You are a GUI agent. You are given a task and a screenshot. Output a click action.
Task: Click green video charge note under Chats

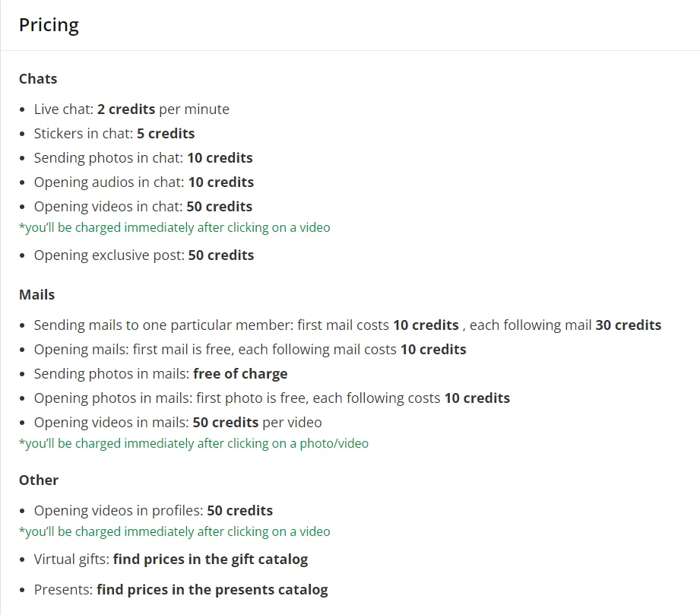(175, 227)
